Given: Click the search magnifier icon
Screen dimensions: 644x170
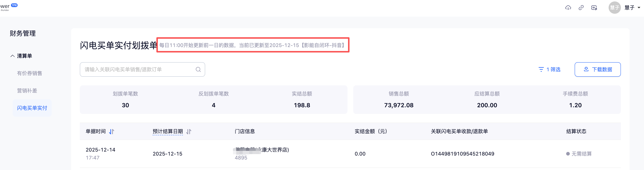Looking at the screenshot, I should (x=198, y=70).
